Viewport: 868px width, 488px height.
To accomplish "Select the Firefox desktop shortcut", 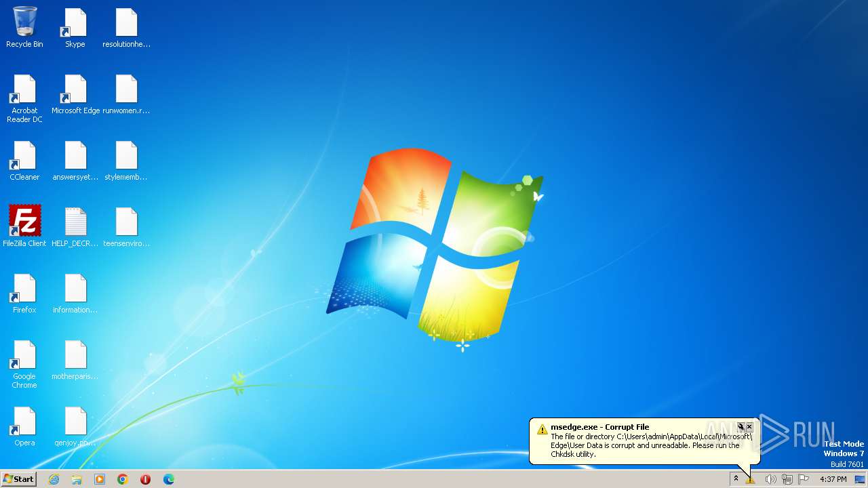I will [24, 293].
